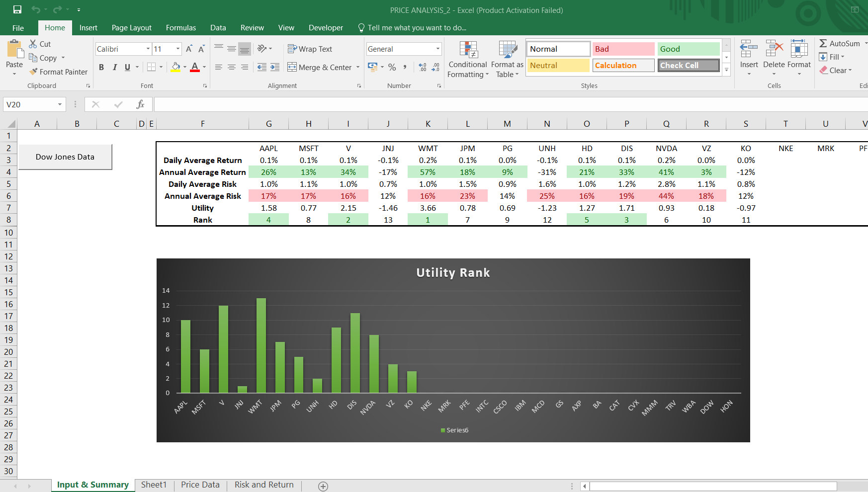Enable Wrap Text for the selection
The width and height of the screenshot is (868, 492).
pyautogui.click(x=310, y=49)
